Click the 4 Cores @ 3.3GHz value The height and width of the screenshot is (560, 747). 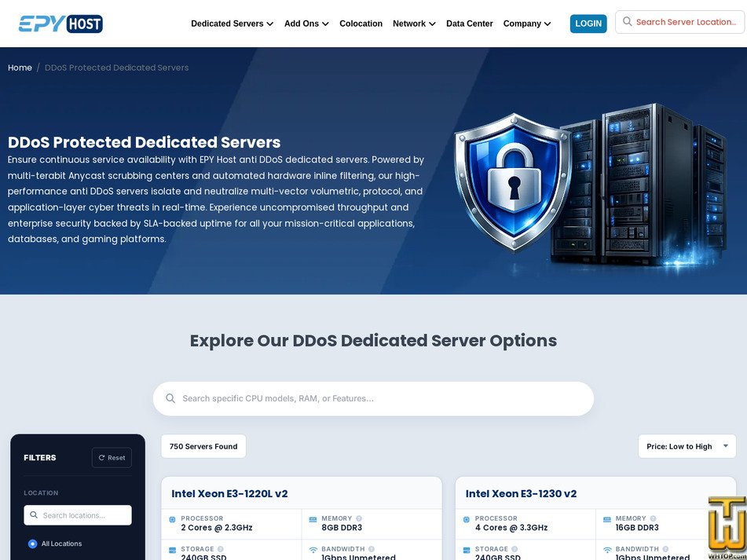(511, 528)
